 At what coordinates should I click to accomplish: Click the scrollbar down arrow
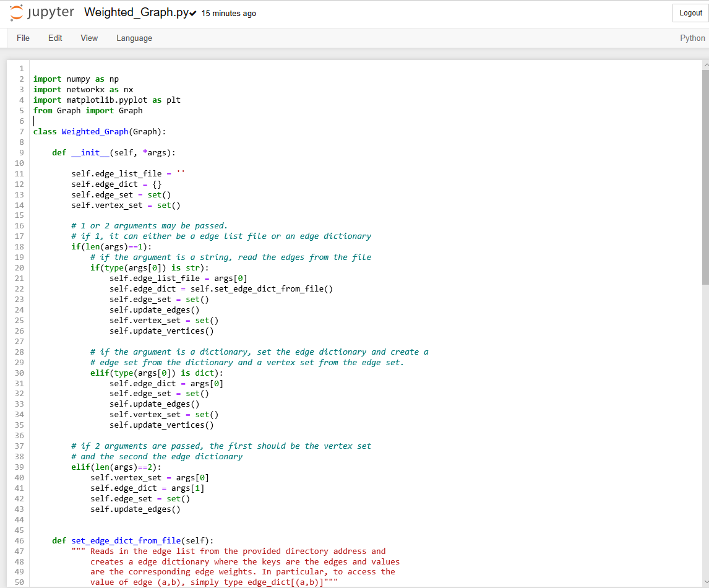tap(706, 582)
